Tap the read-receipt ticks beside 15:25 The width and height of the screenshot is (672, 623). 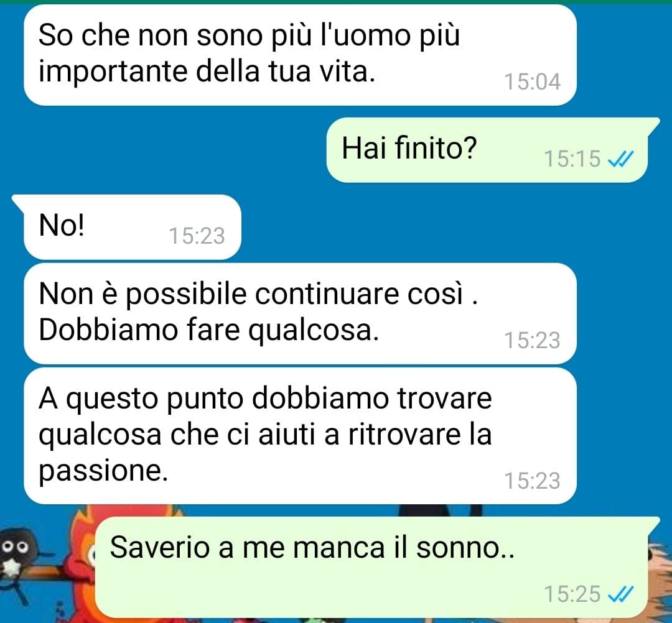click(x=620, y=594)
